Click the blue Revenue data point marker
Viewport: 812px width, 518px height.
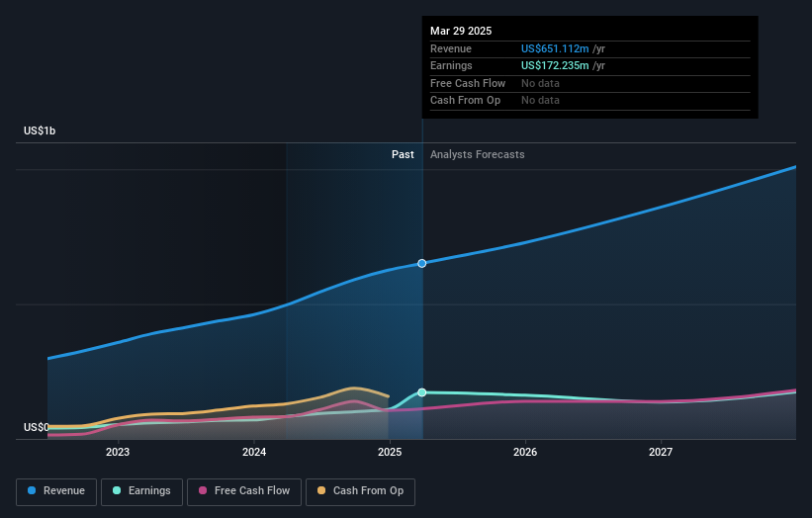pos(422,263)
